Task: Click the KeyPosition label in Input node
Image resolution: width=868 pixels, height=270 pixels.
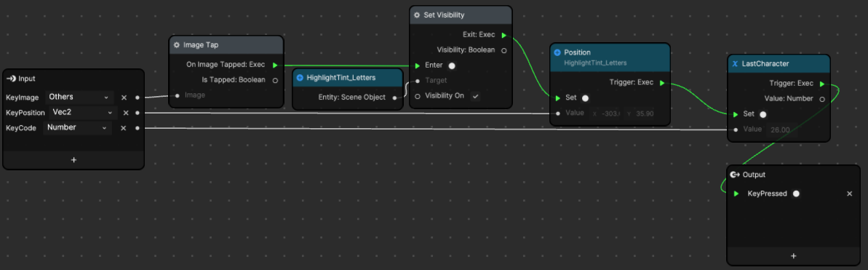Action: click(x=25, y=113)
